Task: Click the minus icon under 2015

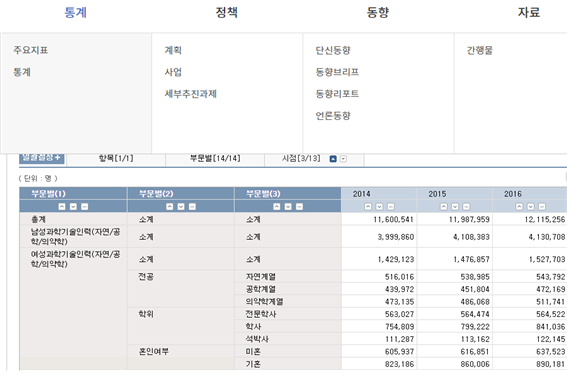Action: [466, 206]
